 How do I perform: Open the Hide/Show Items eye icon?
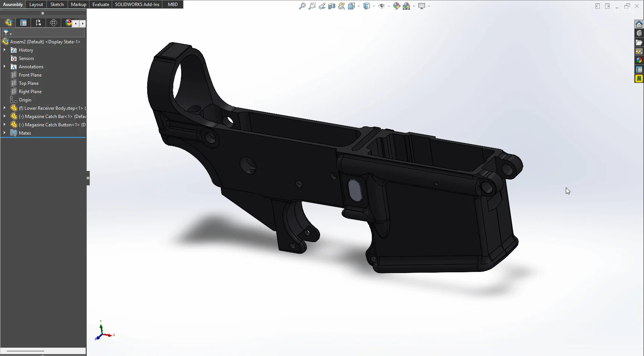tap(382, 6)
